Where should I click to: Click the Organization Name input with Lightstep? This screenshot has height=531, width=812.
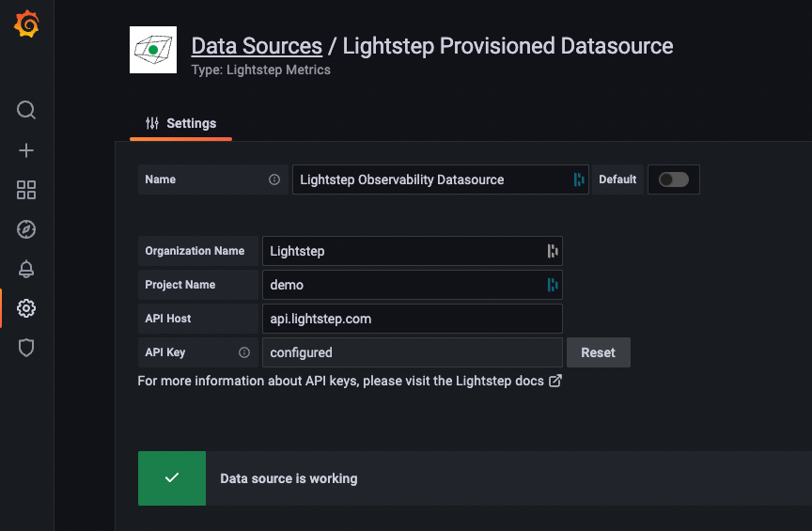[x=413, y=251]
